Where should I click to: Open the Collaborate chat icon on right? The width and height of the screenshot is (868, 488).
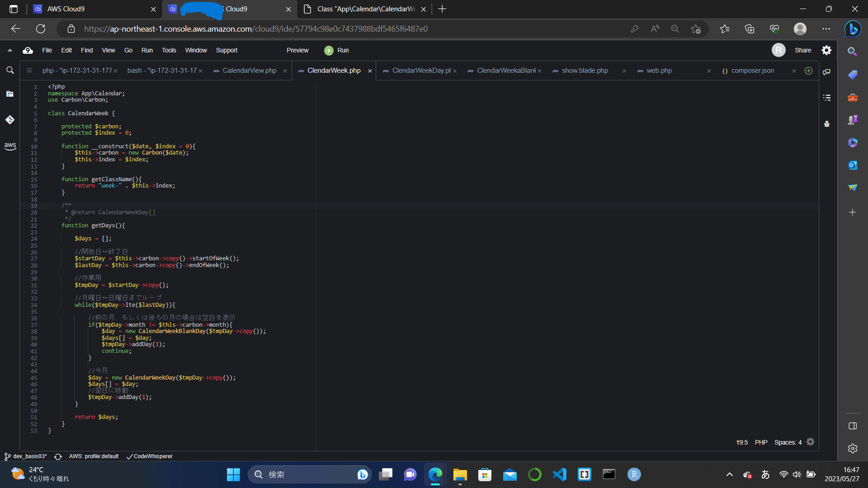[827, 72]
